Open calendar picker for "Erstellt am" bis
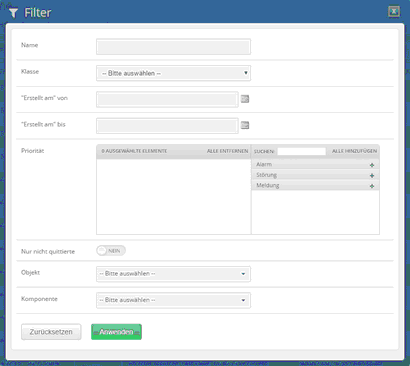410x366 pixels. [245, 125]
